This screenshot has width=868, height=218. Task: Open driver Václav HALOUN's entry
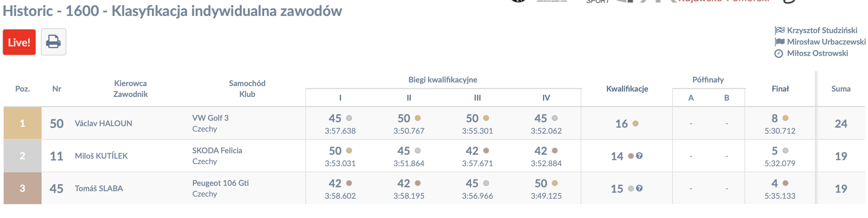103,123
